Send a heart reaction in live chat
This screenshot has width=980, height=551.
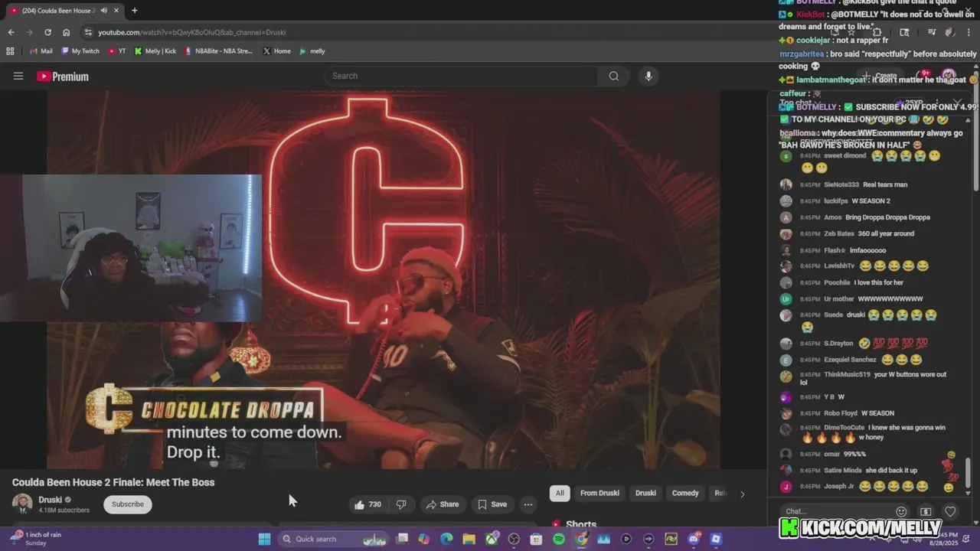pos(950,511)
